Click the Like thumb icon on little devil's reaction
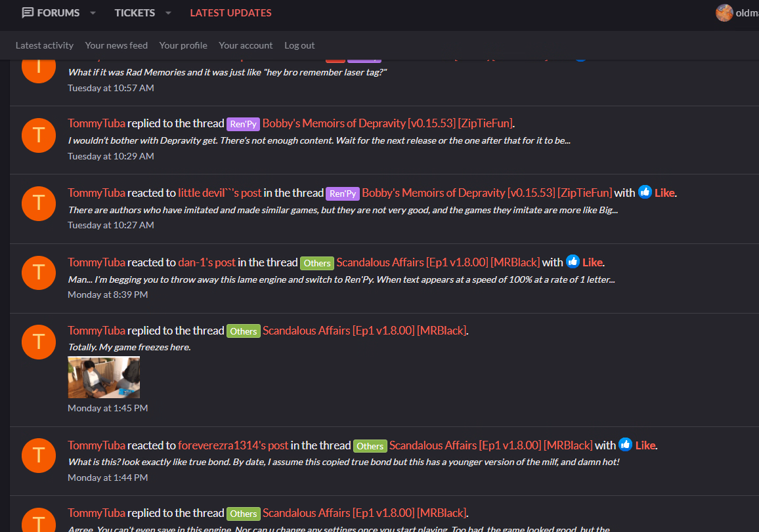 tap(645, 192)
